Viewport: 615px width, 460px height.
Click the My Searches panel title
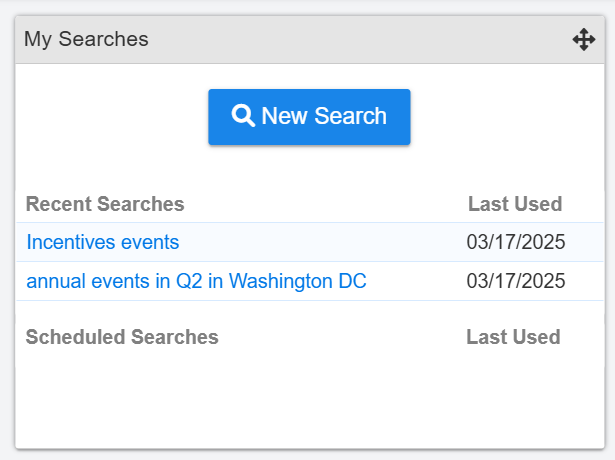point(86,39)
